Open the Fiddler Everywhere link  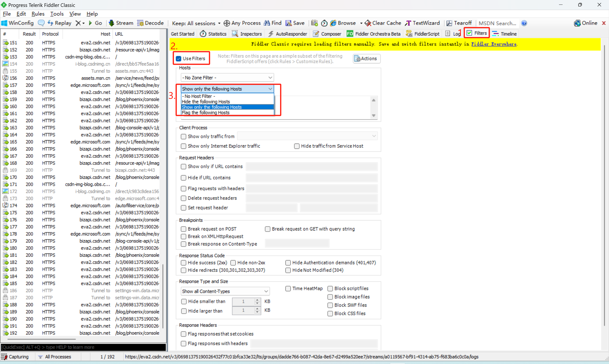(494, 44)
